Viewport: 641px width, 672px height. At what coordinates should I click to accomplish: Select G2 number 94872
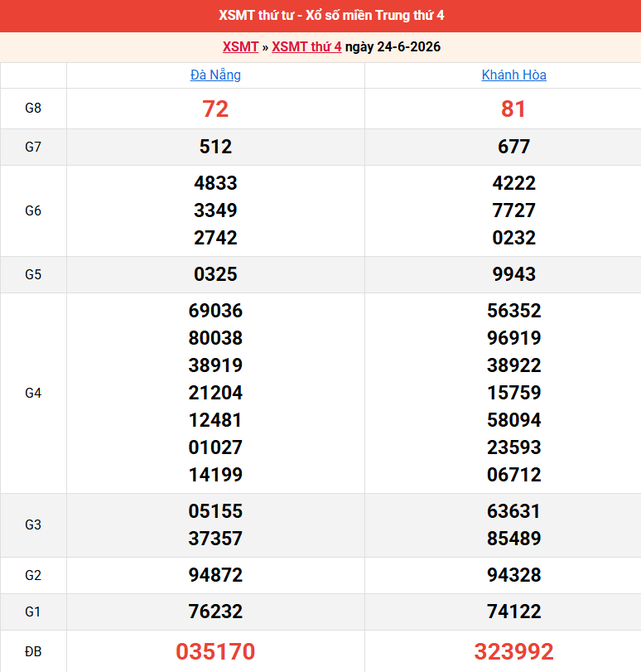click(215, 575)
